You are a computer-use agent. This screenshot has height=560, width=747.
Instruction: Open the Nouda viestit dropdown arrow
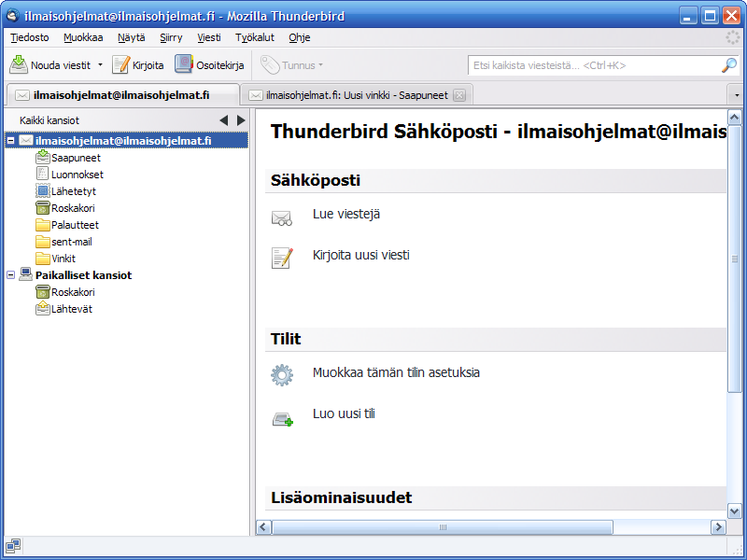click(100, 64)
